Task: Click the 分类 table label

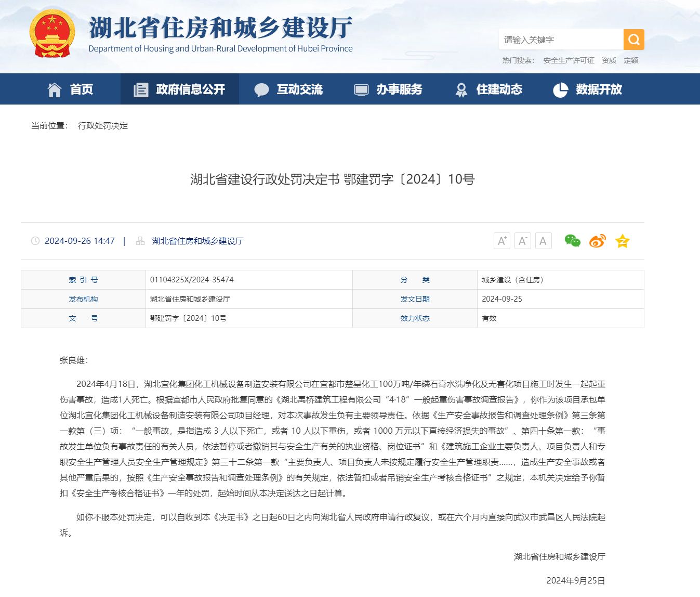Action: 415,280
